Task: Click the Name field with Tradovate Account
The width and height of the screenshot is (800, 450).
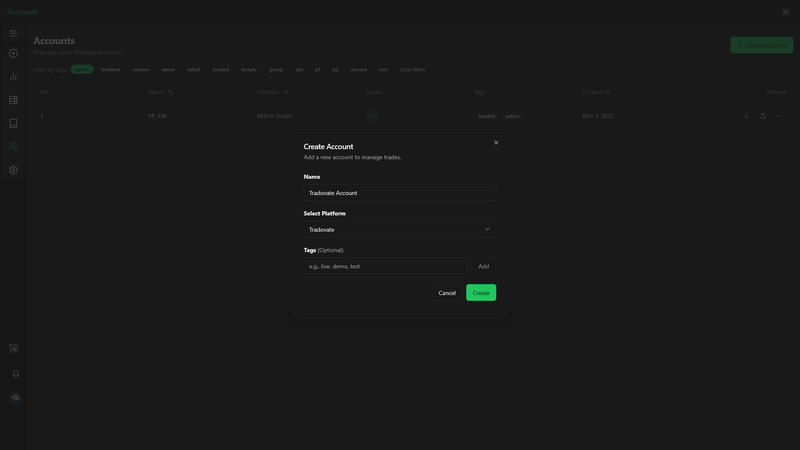Action: (x=399, y=193)
